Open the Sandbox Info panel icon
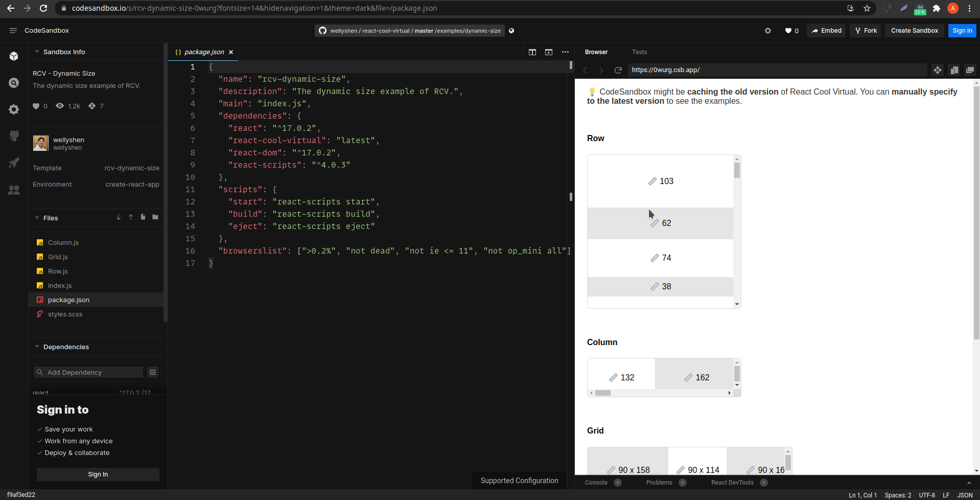The width and height of the screenshot is (980, 500). pyautogui.click(x=14, y=56)
